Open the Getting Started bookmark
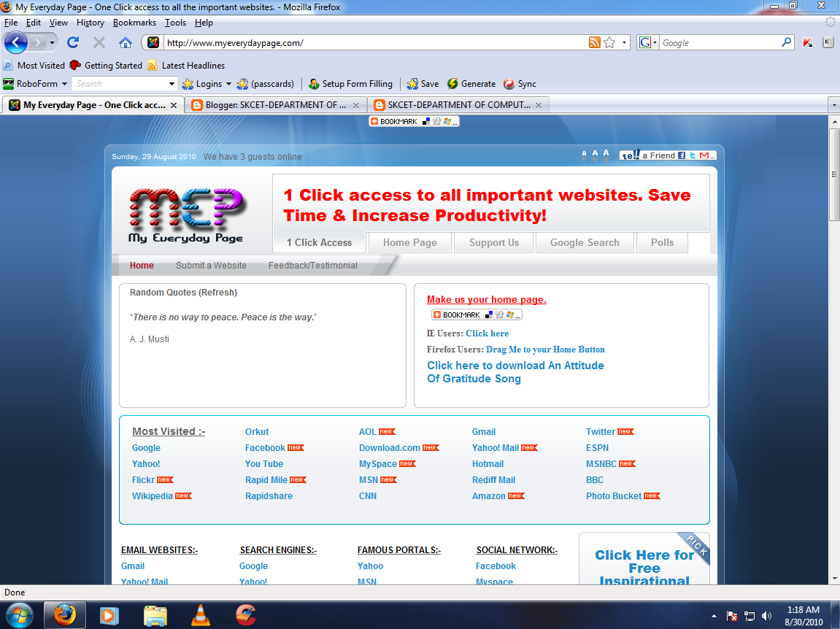The width and height of the screenshot is (840, 629). pyautogui.click(x=106, y=66)
